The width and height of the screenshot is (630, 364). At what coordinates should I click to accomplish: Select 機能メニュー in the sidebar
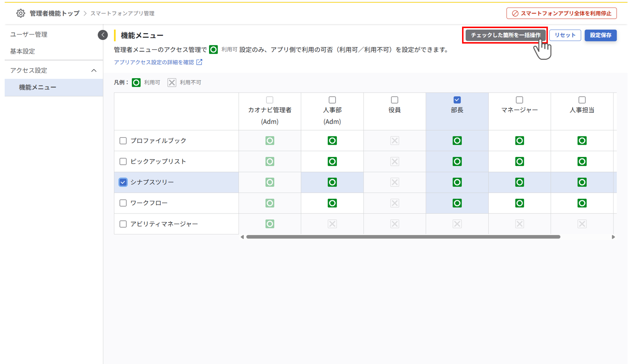pos(37,87)
